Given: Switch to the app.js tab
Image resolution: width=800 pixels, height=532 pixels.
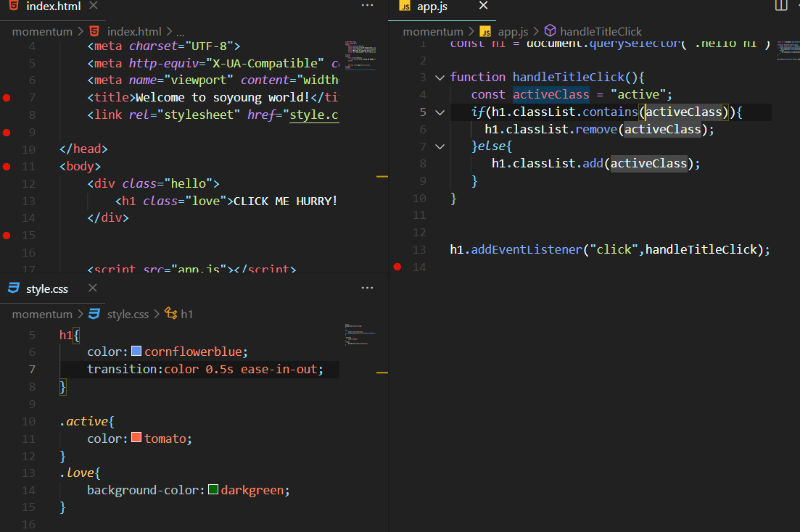Looking at the screenshot, I should click(432, 7).
